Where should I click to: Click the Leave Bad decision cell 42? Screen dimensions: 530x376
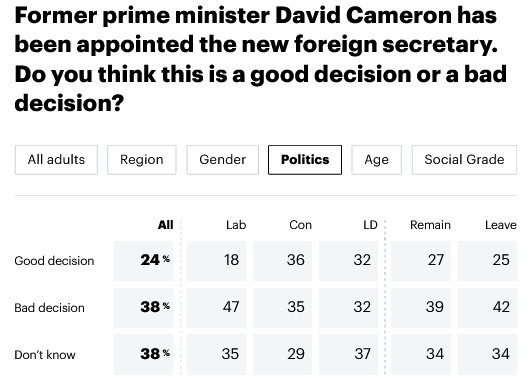point(487,308)
